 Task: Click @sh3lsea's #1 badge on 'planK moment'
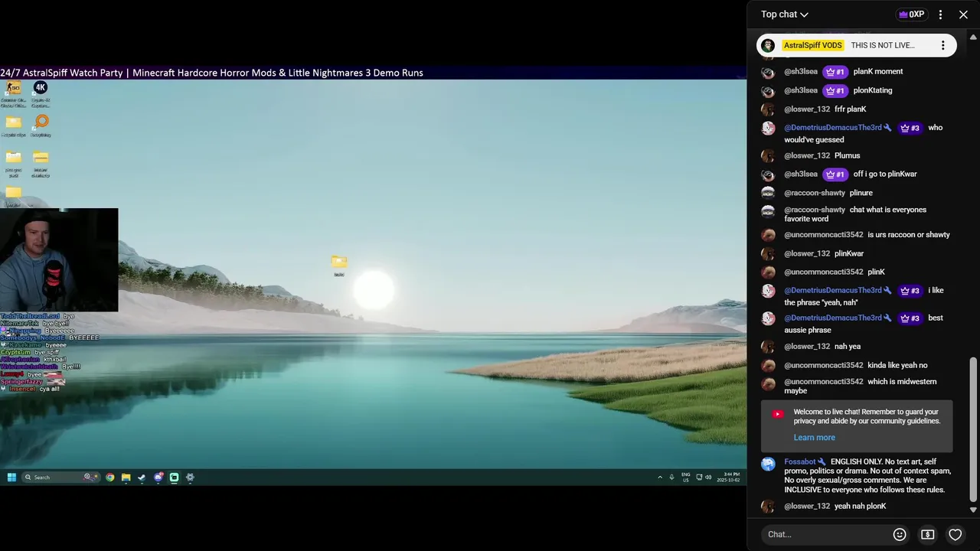pyautogui.click(x=835, y=72)
